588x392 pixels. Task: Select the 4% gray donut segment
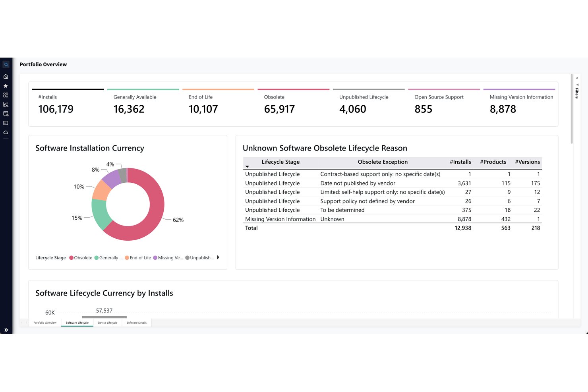click(123, 175)
